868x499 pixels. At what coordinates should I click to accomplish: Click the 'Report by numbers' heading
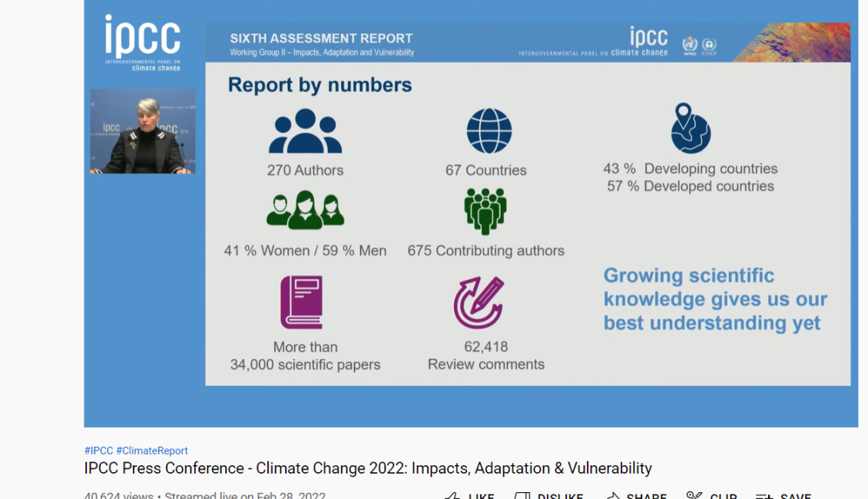(x=320, y=84)
